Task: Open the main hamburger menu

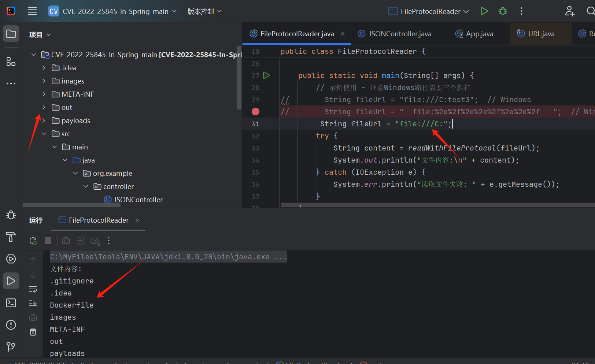Action: 32,11
